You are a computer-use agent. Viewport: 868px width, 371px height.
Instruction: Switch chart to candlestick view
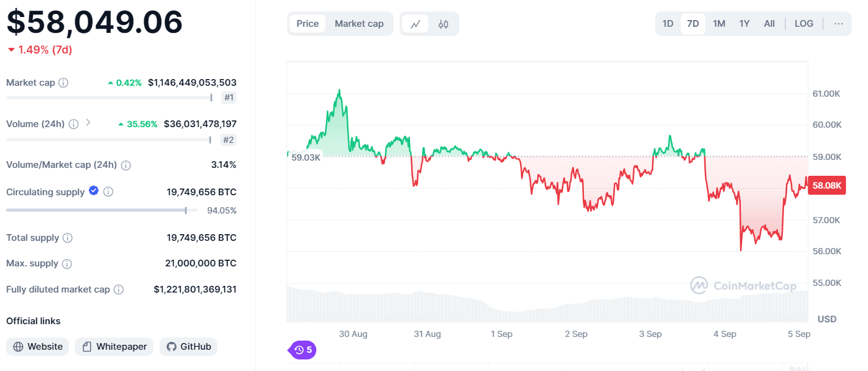[x=443, y=23]
